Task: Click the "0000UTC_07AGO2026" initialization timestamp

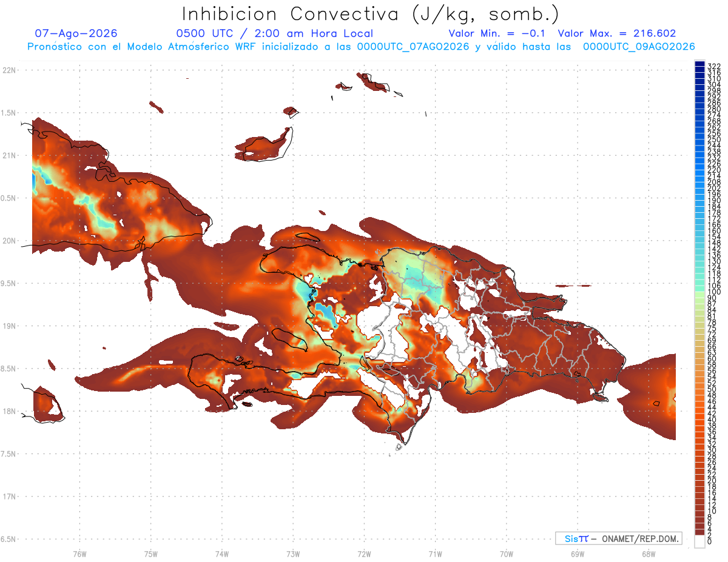Action: 414,47
